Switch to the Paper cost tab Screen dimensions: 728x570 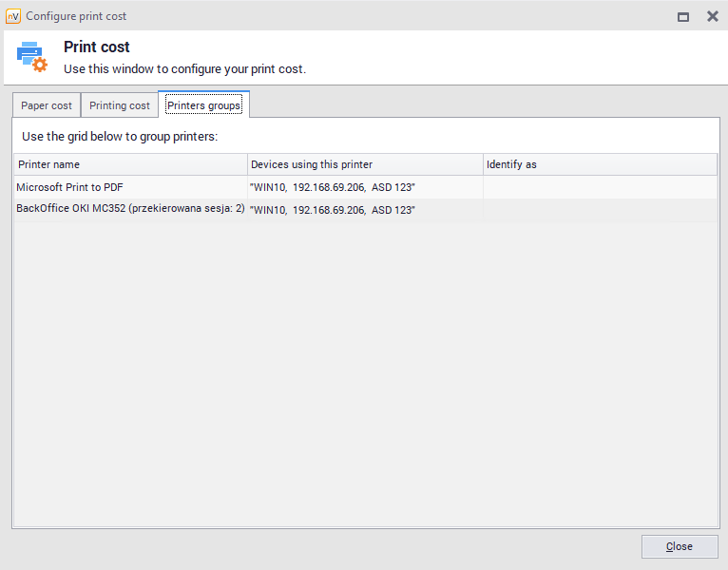coord(47,105)
